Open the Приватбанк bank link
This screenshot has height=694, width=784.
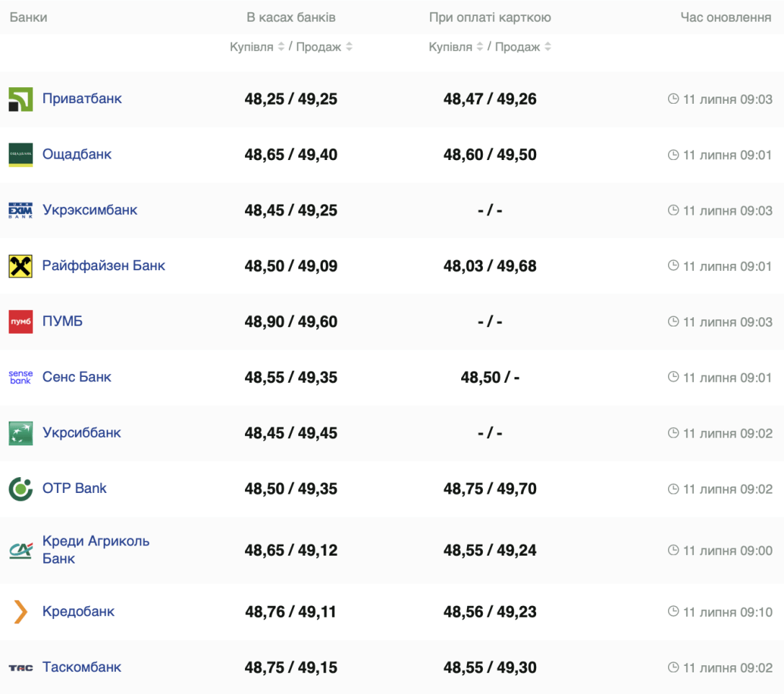pyautogui.click(x=82, y=99)
